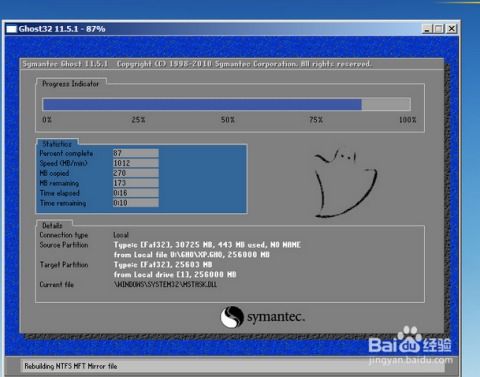
Task: Minimize the Ghost32 window
Action: click(427, 29)
